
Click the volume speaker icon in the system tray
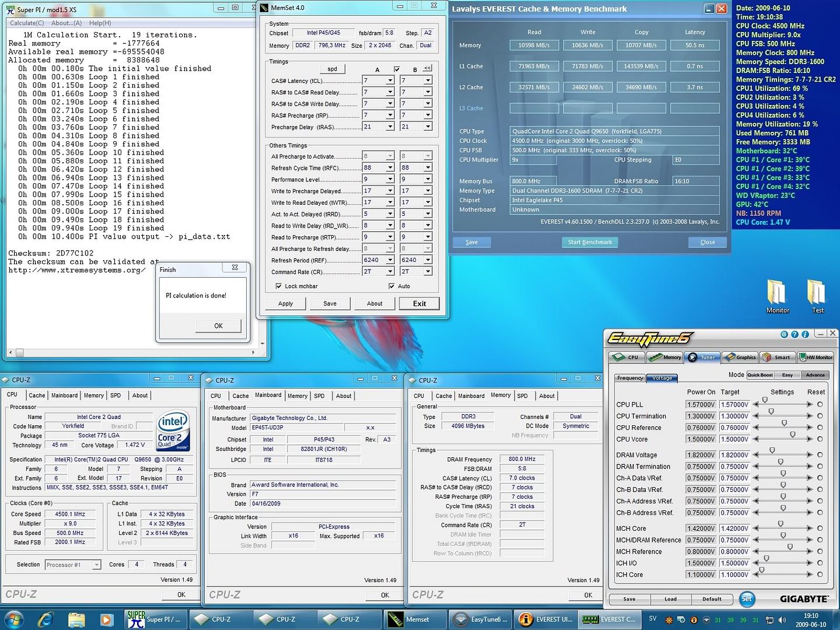click(782, 619)
